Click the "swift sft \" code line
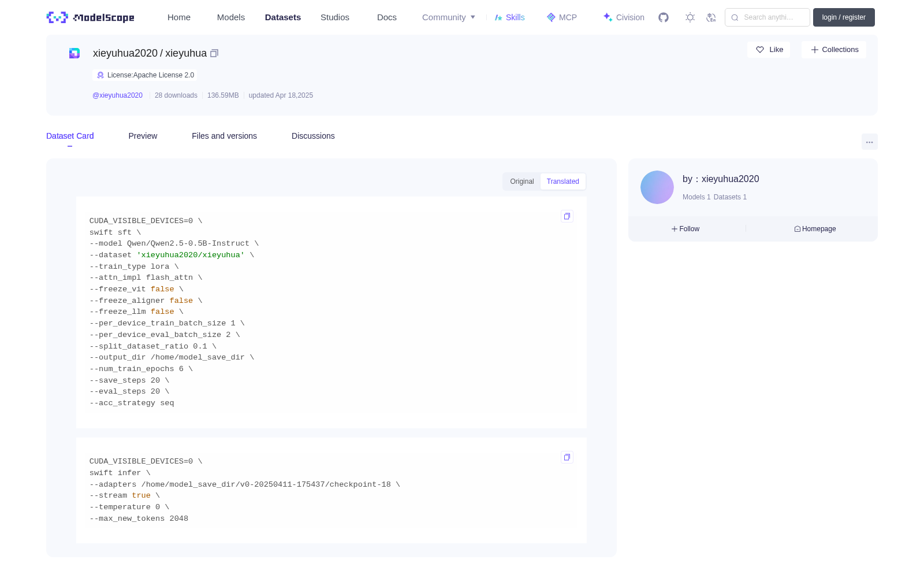924x578 pixels. [115, 232]
